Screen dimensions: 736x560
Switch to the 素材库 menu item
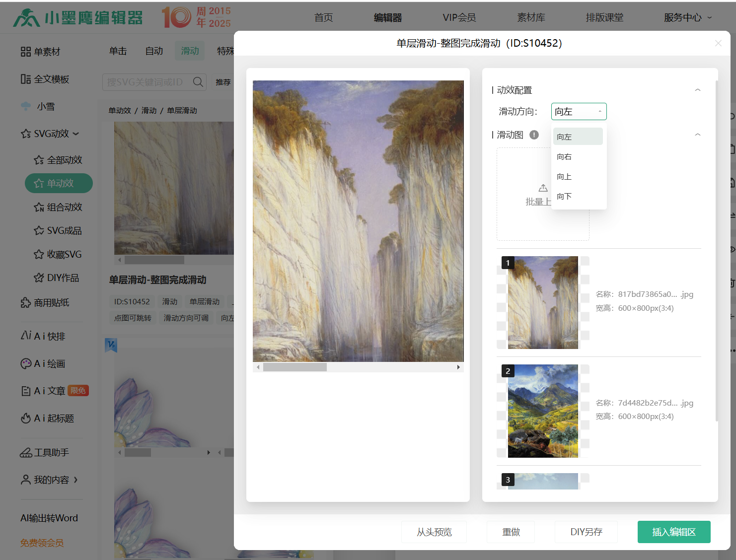pyautogui.click(x=531, y=17)
